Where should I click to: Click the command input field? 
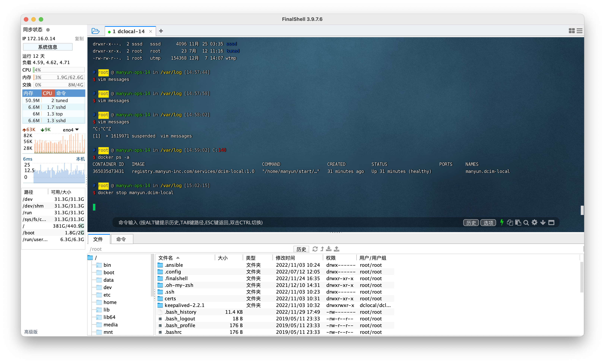[270, 222]
